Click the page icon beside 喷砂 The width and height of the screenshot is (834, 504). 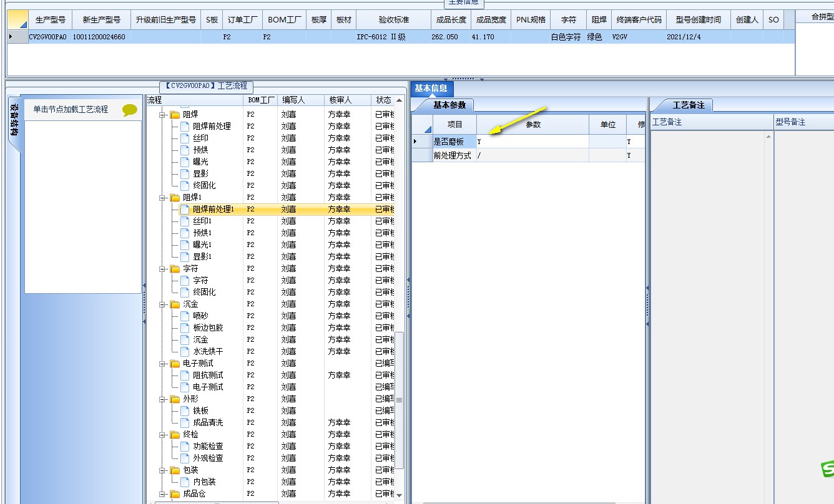(x=185, y=316)
